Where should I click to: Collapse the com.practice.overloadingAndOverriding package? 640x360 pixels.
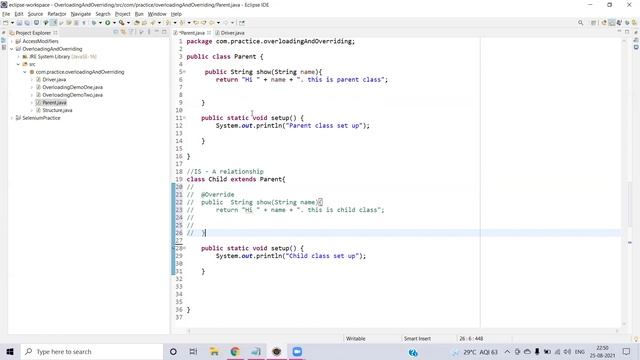click(x=25, y=72)
